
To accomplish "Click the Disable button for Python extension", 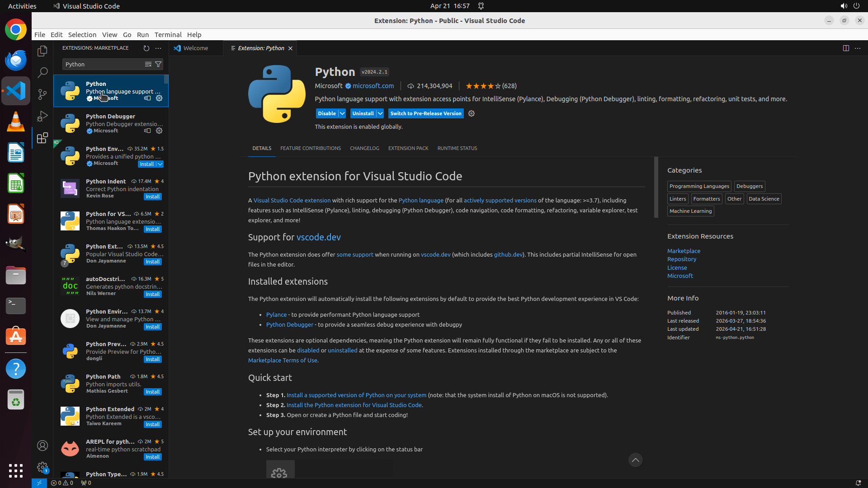I will pos(326,113).
